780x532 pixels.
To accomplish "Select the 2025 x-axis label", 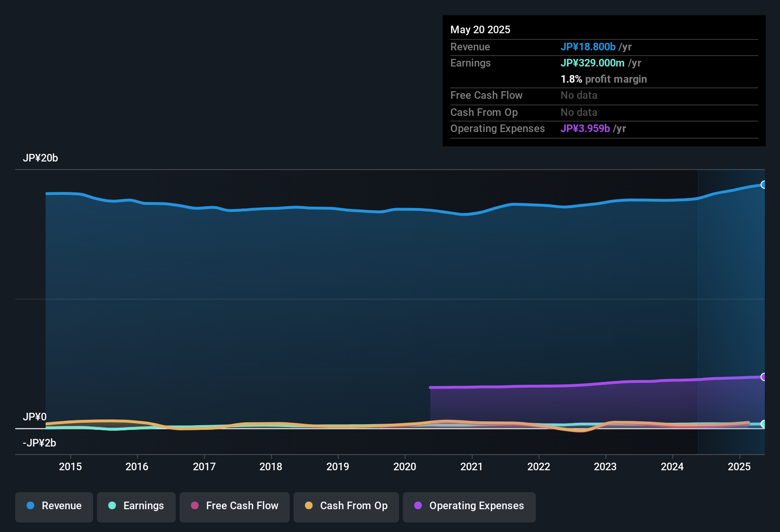I will (x=739, y=466).
